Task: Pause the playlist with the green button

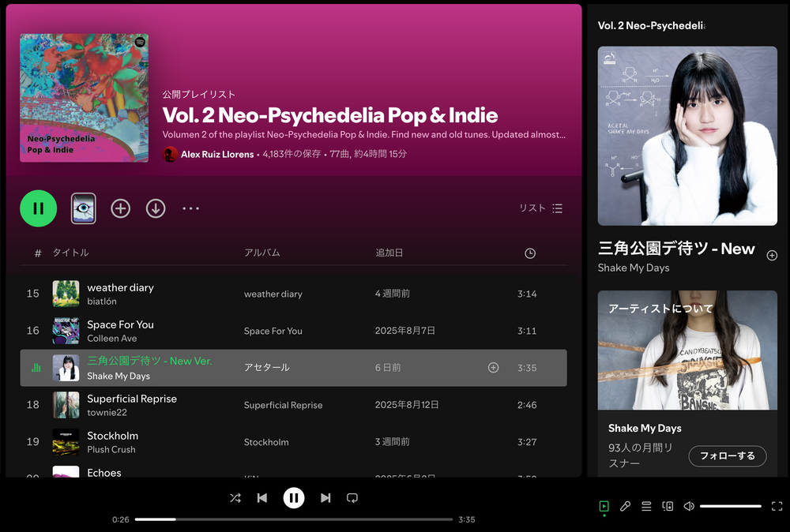Action: [x=38, y=208]
